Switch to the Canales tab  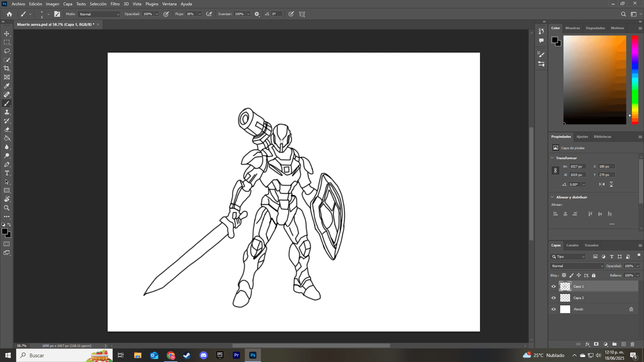(572, 245)
